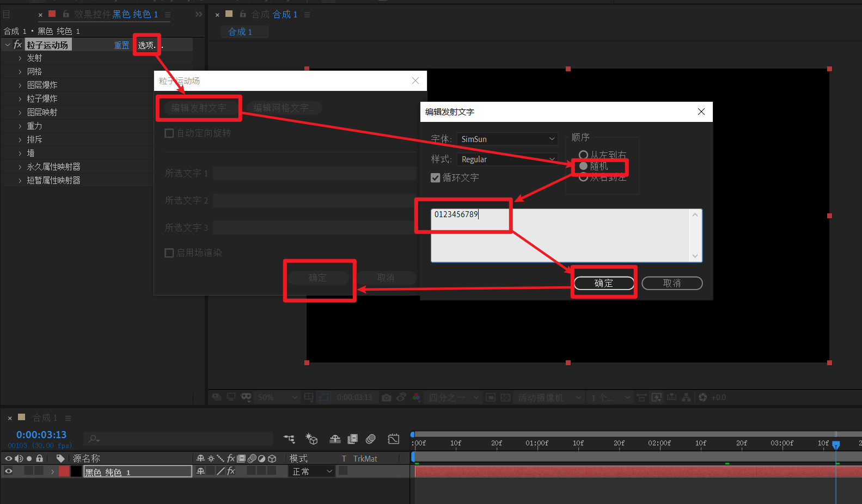Enable the frame blending icon in timeline

[353, 439]
